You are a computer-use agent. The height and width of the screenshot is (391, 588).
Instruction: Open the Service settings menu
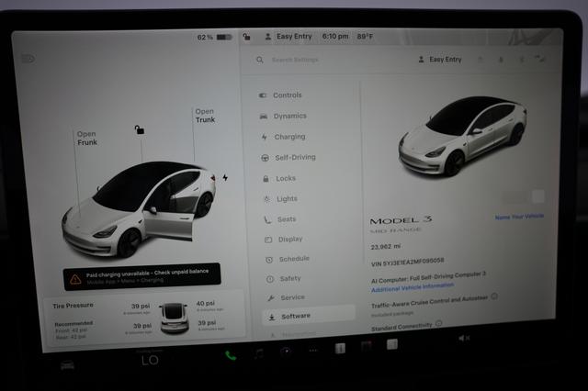(286, 297)
